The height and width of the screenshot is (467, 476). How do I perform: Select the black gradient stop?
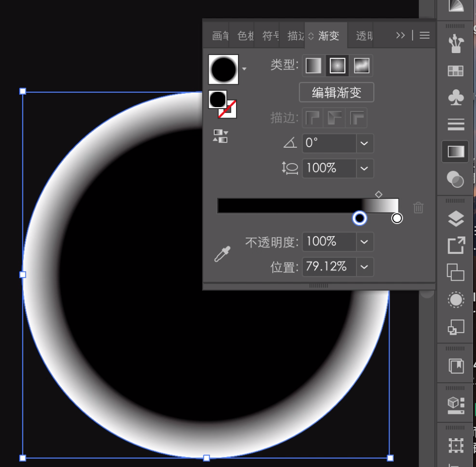tap(359, 218)
